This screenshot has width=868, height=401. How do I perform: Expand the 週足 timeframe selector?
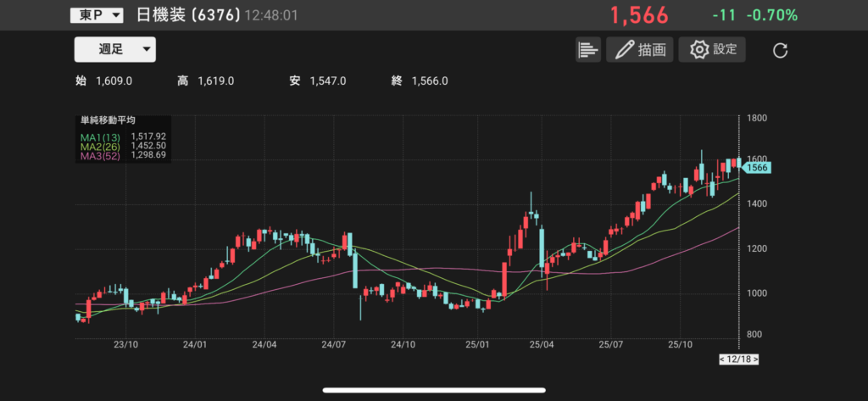115,49
